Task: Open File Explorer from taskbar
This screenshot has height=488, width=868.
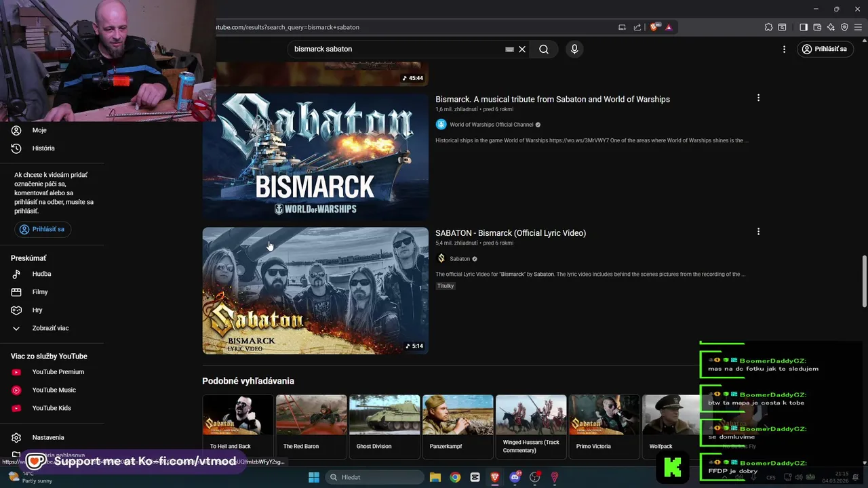Action: tap(435, 477)
